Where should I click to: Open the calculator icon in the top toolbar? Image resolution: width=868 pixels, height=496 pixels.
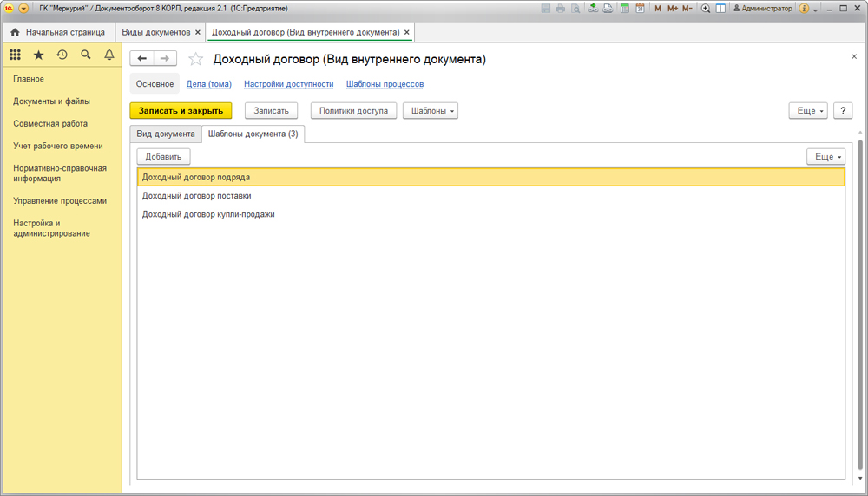pos(624,8)
